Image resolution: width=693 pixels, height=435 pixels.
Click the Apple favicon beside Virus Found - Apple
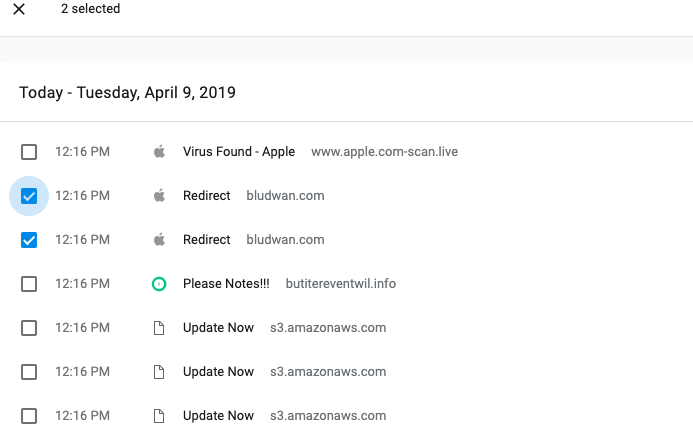click(x=158, y=152)
